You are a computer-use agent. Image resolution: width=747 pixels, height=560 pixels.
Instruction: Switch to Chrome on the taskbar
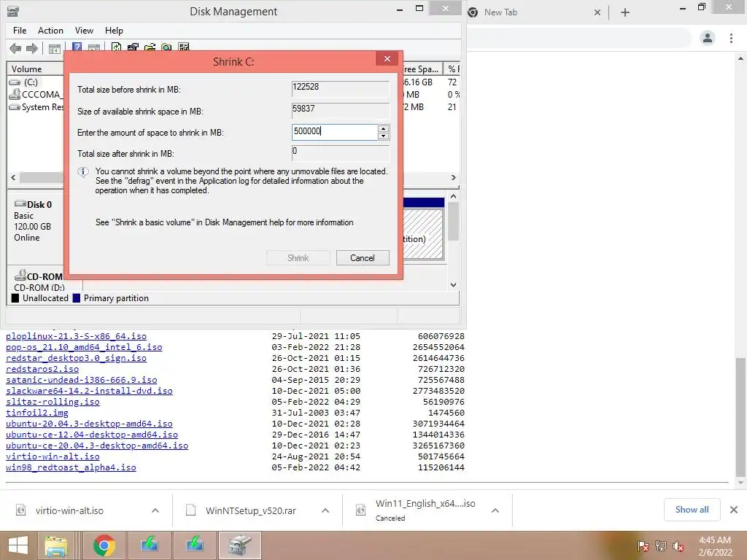pos(104,545)
